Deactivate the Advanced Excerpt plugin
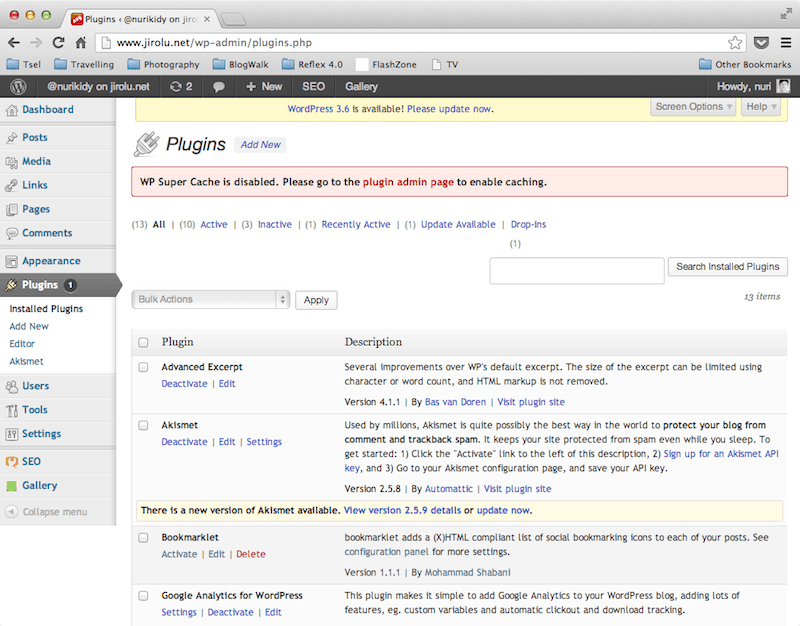 coord(184,384)
